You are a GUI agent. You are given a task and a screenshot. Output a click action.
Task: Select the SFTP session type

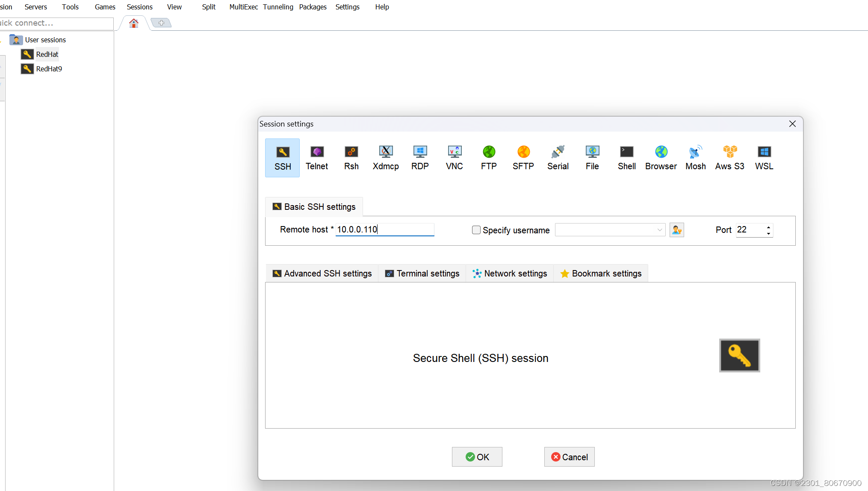523,158
